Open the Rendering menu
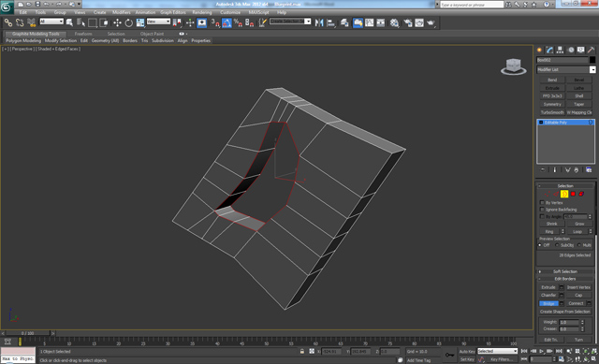 202,12
